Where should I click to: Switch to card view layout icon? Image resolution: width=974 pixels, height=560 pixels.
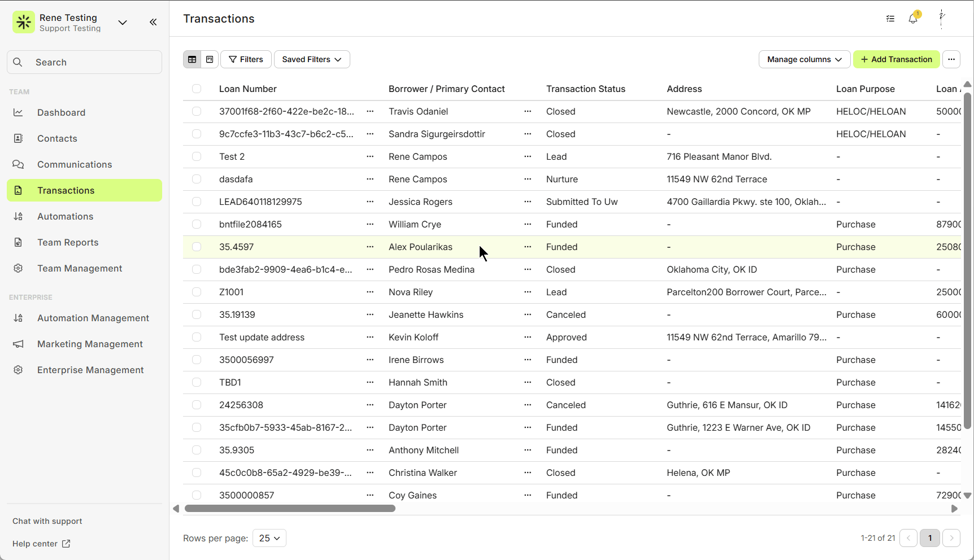(x=210, y=59)
